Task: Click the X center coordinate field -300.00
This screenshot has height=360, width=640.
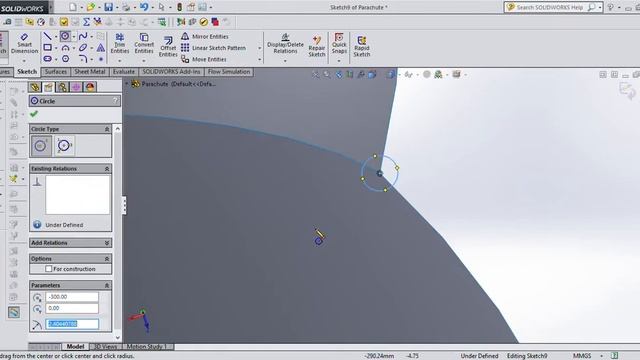Action: 72,297
